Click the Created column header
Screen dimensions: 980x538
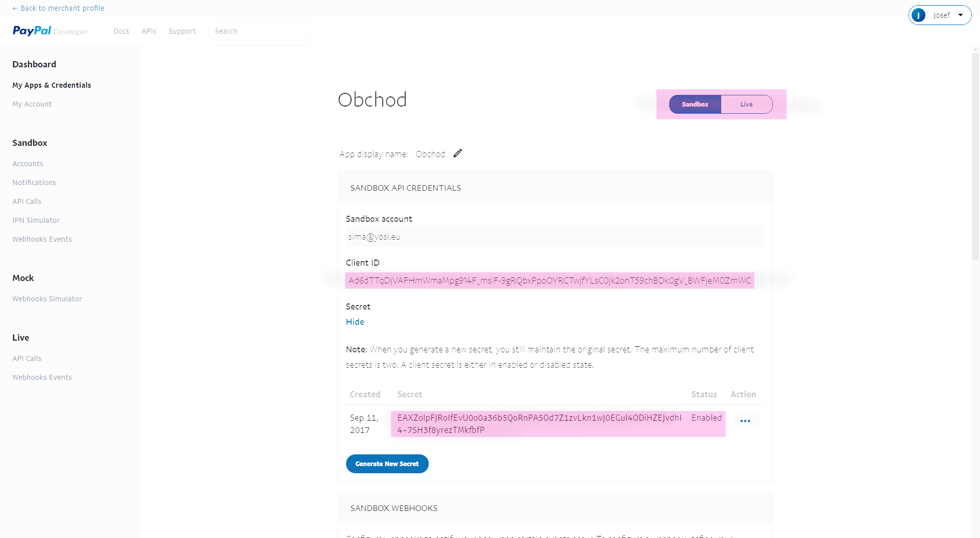(365, 394)
